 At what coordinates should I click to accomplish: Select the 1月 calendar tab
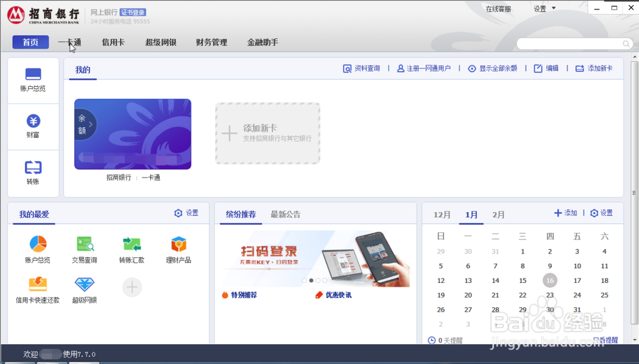[472, 215]
